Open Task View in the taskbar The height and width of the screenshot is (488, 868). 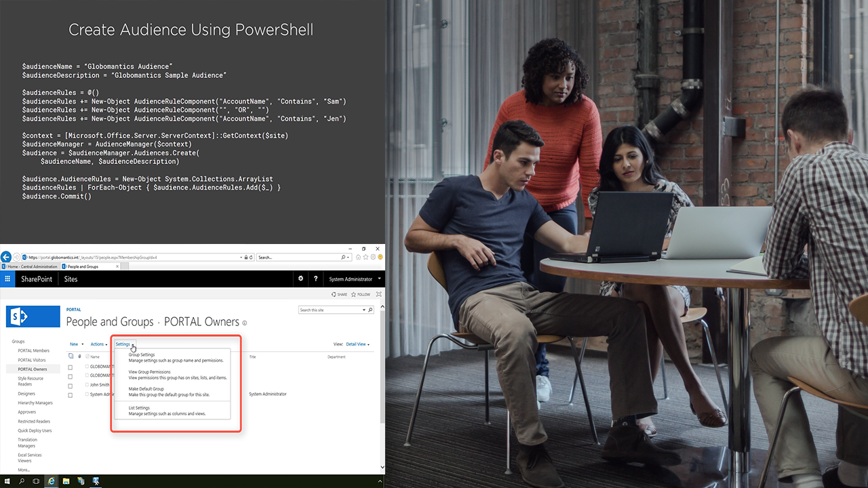37,481
